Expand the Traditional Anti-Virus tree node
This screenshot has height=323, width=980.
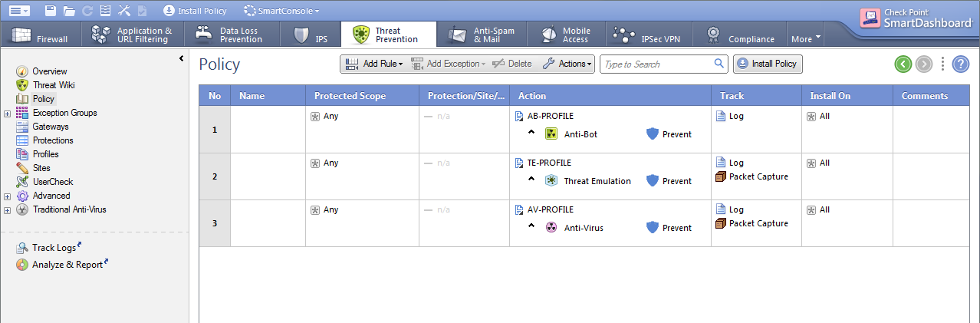tap(7, 209)
